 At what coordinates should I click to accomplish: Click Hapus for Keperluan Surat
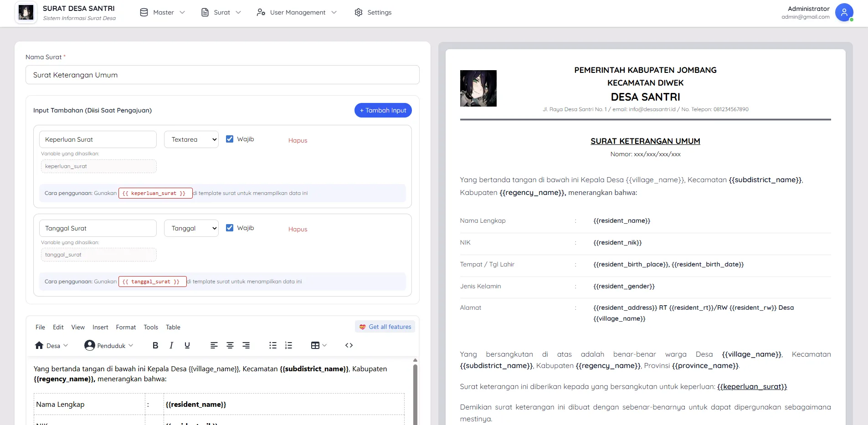point(298,140)
